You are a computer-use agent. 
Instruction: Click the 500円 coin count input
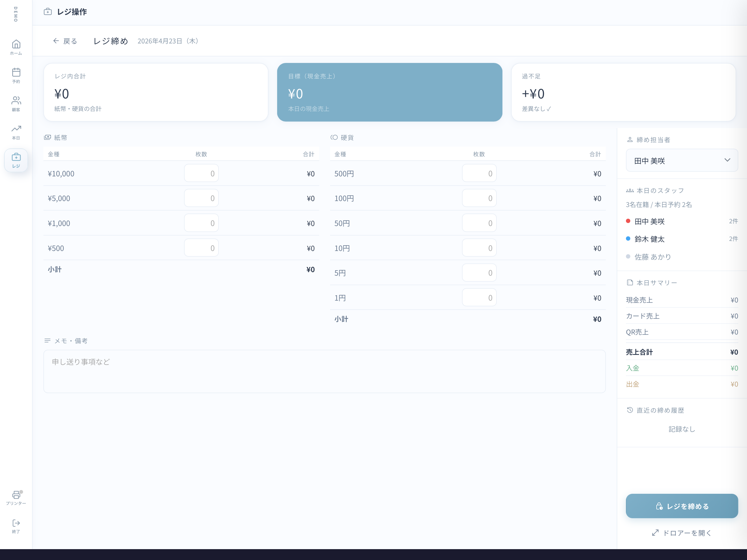479,173
